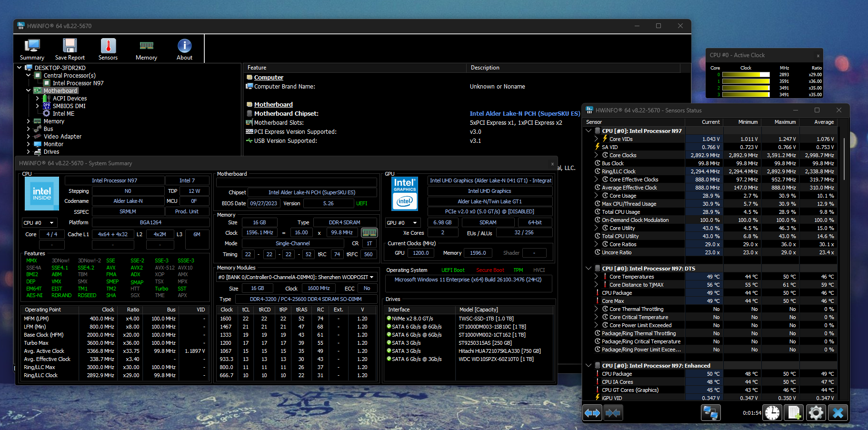Click the Core 1 clock bar in Active Clock
The image size is (868, 430).
746,81
